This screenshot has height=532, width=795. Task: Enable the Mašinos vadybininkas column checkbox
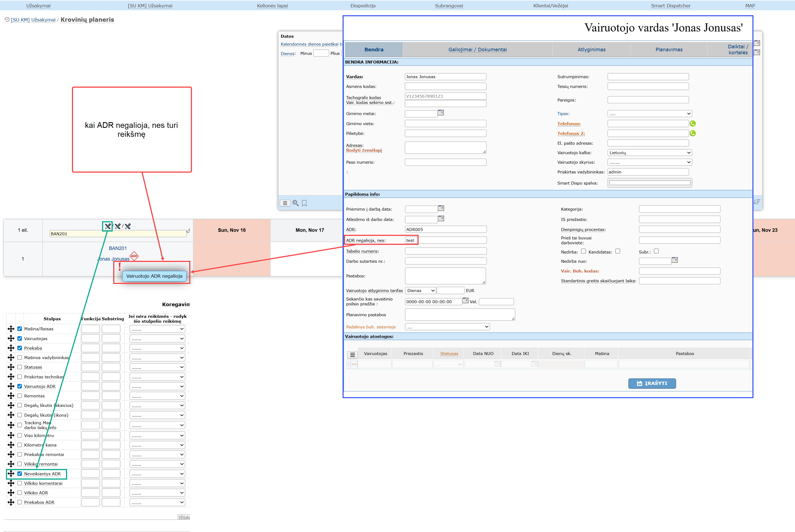20,357
